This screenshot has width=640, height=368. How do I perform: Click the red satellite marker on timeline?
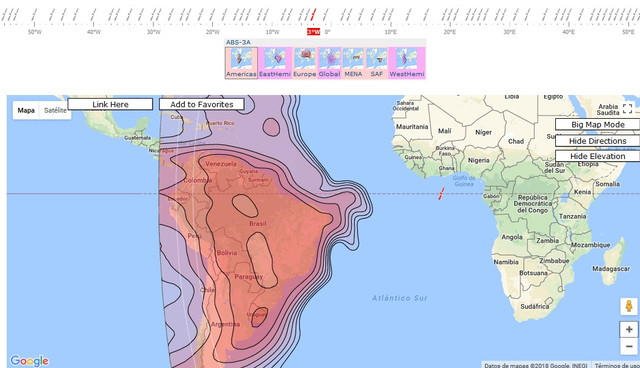313,15
